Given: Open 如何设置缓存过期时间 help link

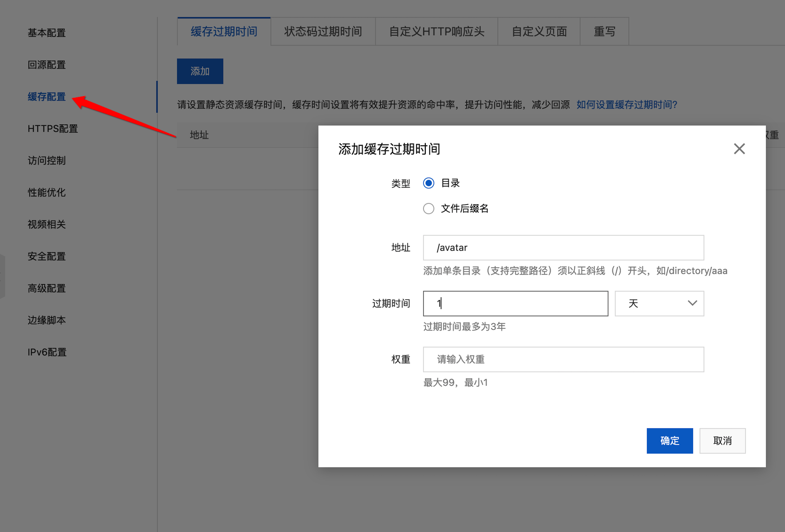Looking at the screenshot, I should point(627,105).
